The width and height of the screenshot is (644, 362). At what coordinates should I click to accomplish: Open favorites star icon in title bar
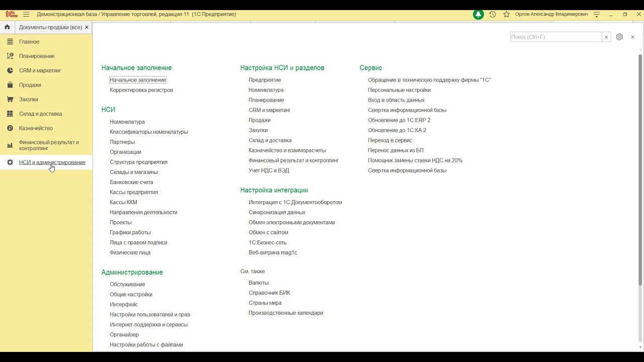[x=507, y=15]
